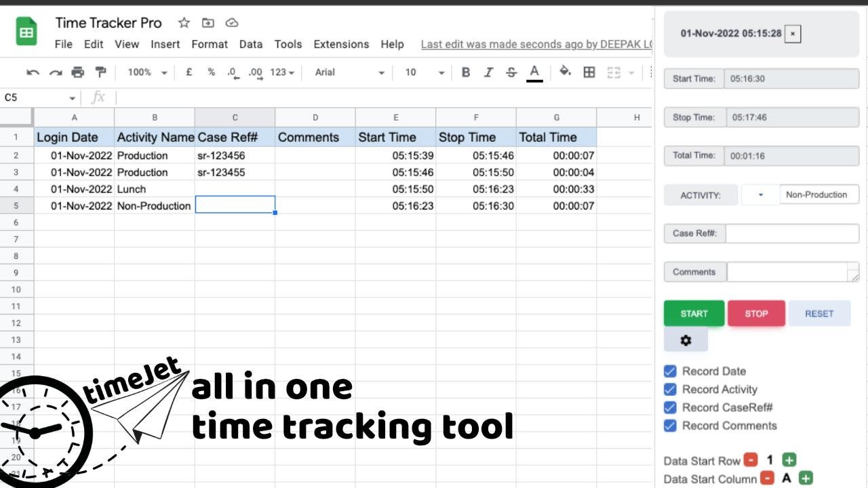868x488 pixels.
Task: Open the Format menu
Action: pos(210,44)
